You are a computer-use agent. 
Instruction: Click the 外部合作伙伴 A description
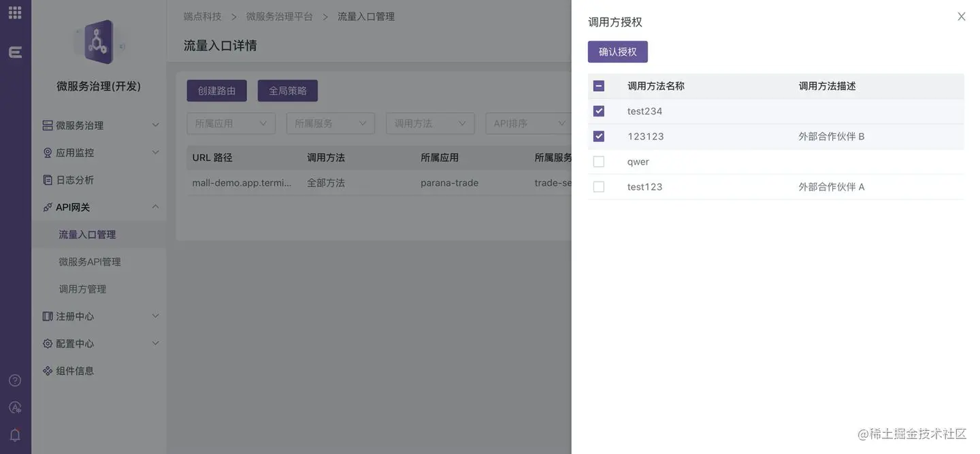832,187
